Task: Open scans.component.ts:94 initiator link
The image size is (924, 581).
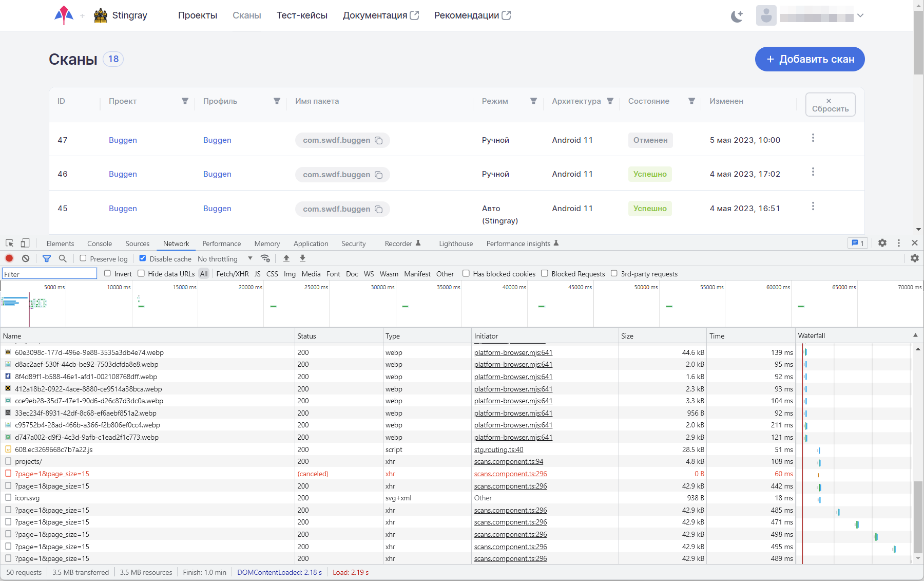Action: point(508,461)
